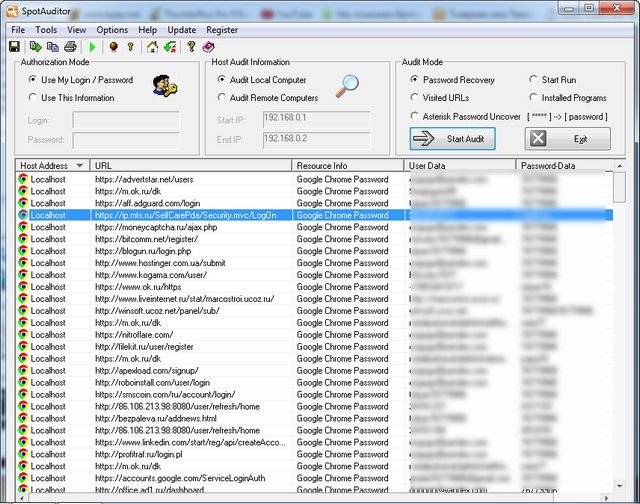
Task: Choose Audit Remote Computers radio button
Action: [x=222, y=97]
